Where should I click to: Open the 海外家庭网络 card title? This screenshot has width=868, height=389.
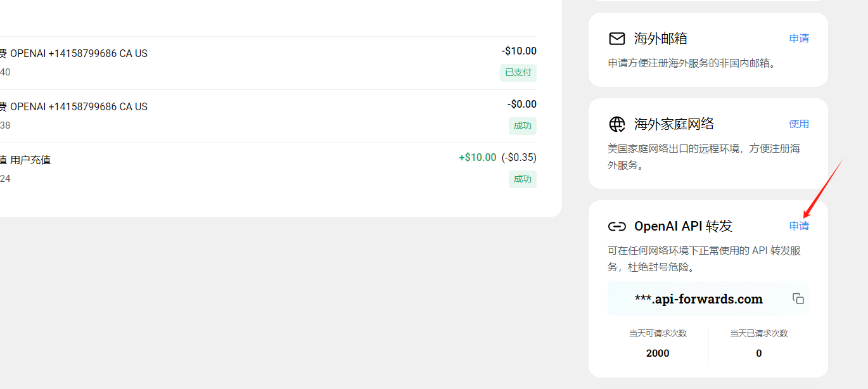tap(674, 124)
